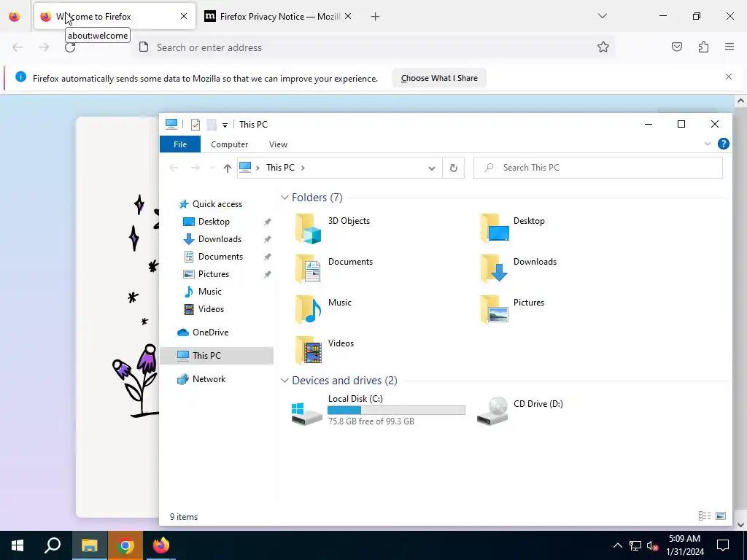Viewport: 747px width, 560px height.
Task: Select Local Disk (C:) drive
Action: (x=379, y=410)
